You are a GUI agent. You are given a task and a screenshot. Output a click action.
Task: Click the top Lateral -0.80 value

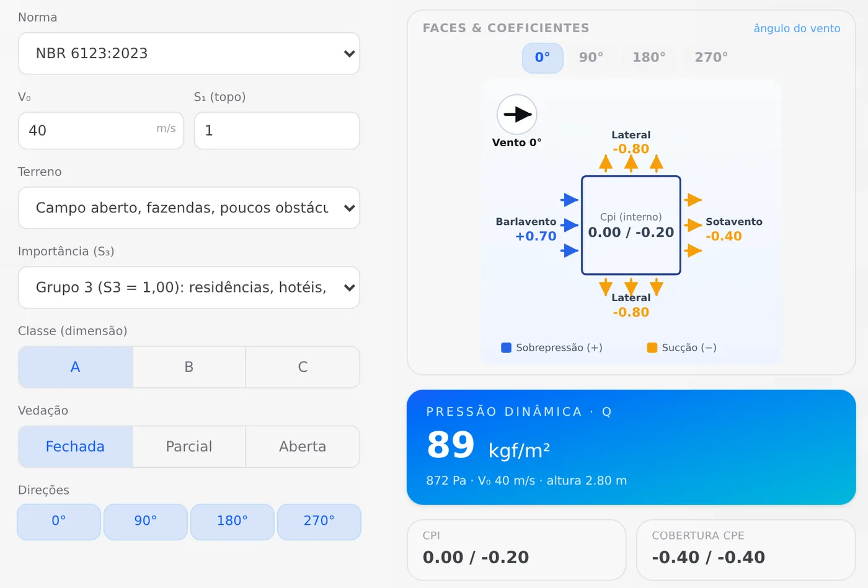(631, 149)
